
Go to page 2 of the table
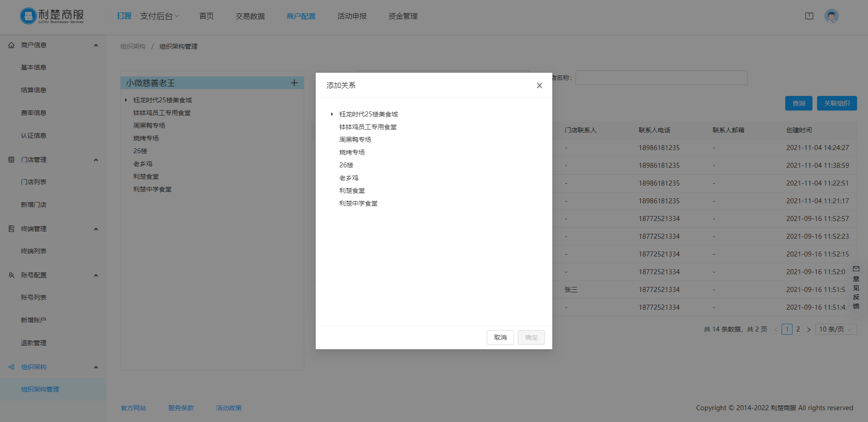click(x=798, y=329)
